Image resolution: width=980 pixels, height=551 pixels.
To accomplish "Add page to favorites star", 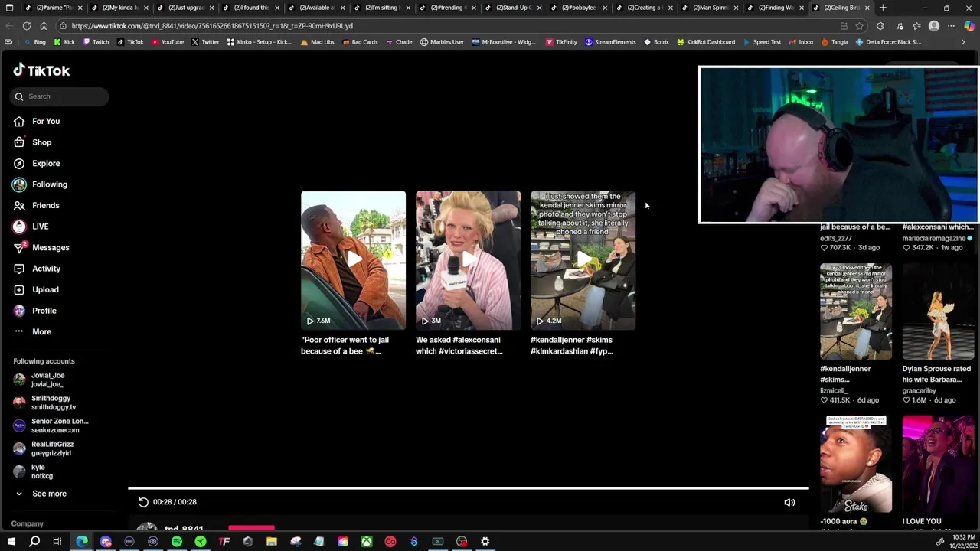I will point(860,26).
